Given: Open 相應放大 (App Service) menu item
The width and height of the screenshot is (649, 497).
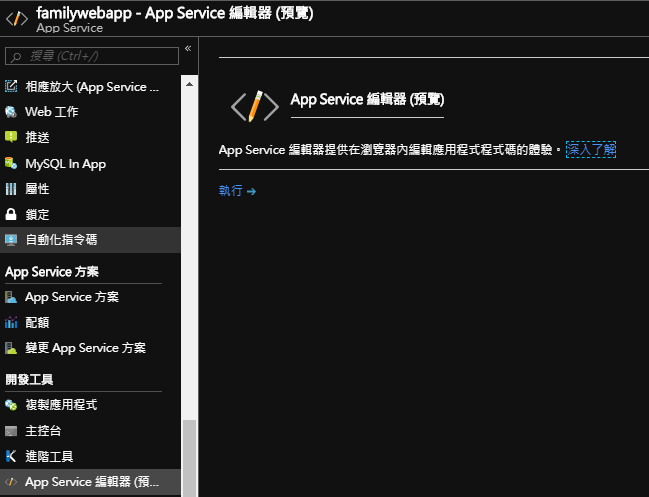Looking at the screenshot, I should [90, 86].
